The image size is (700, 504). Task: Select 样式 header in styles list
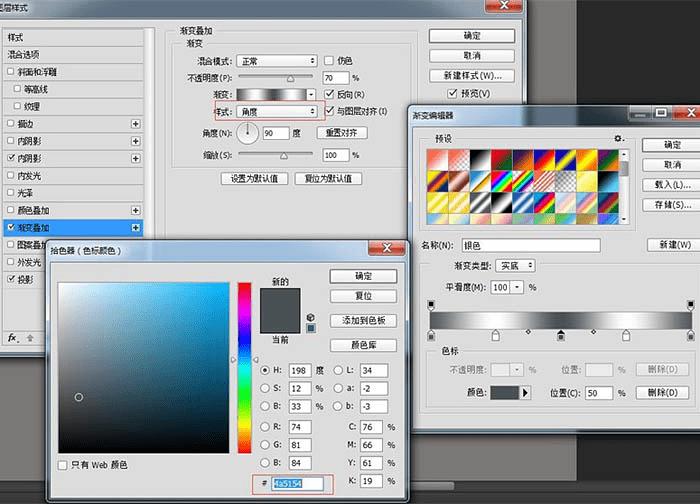click(x=73, y=37)
